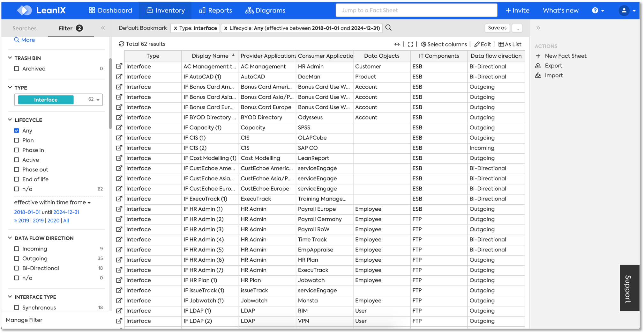
Task: Click Edit table mode
Action: 483,44
